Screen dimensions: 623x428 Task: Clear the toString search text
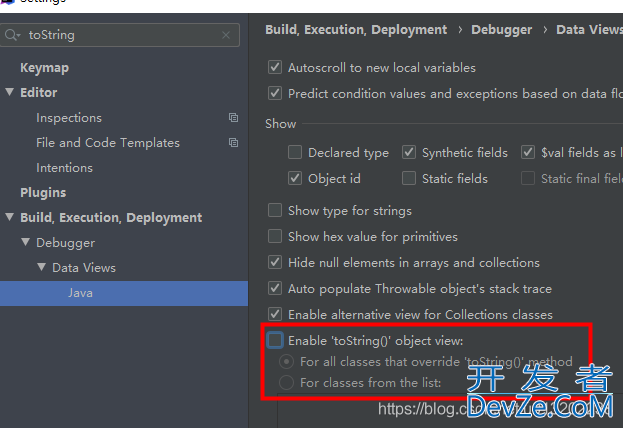(226, 35)
